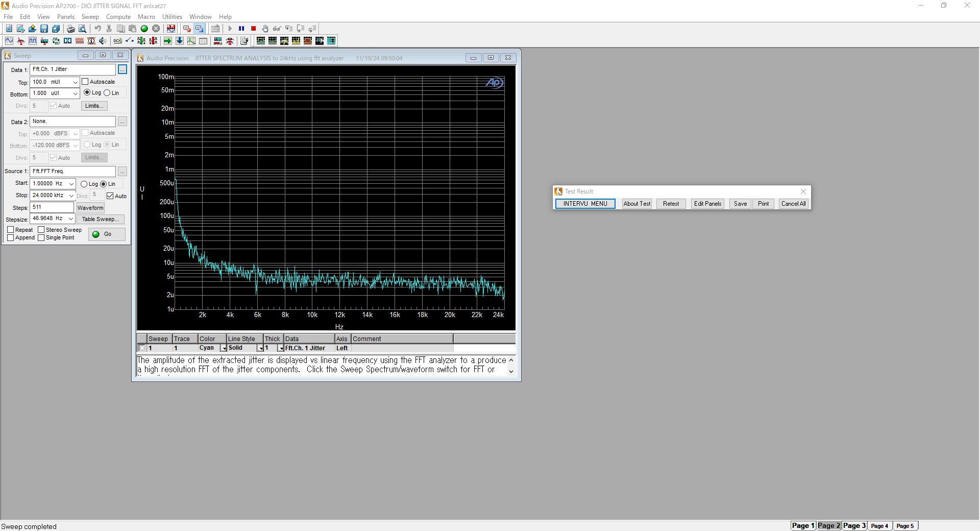Click the Steps 511 input field
The height and width of the screenshot is (531, 980).
pos(52,207)
